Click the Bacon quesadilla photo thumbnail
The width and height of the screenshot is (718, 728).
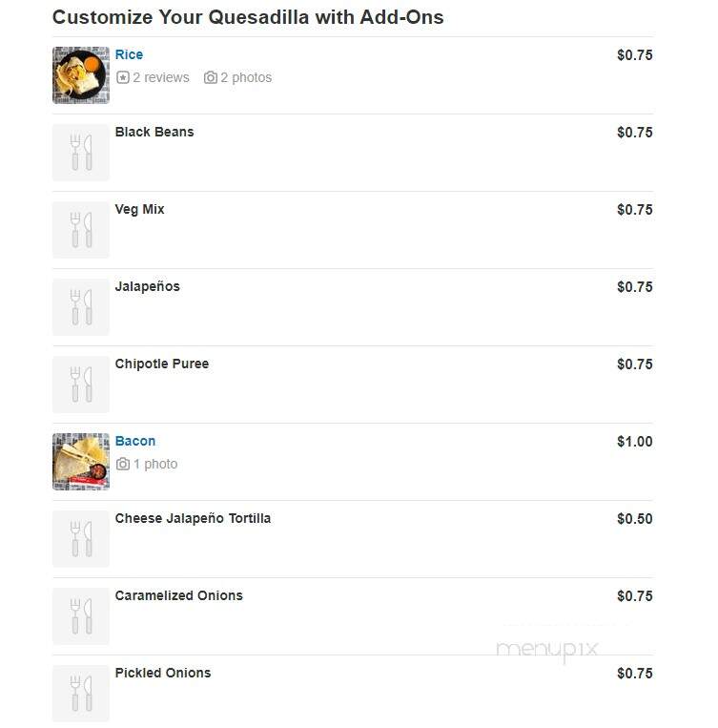pos(81,462)
